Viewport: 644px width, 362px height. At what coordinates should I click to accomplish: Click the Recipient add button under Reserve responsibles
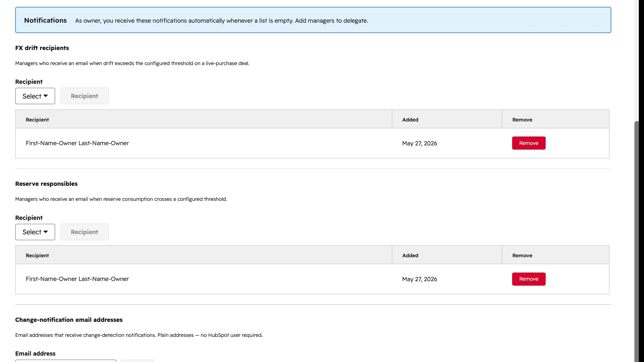[85, 232]
